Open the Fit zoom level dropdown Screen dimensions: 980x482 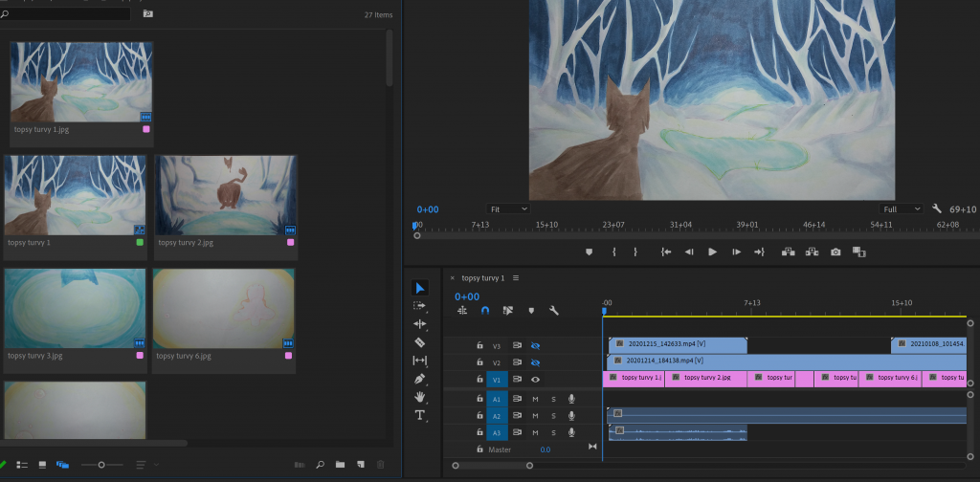[x=507, y=209]
